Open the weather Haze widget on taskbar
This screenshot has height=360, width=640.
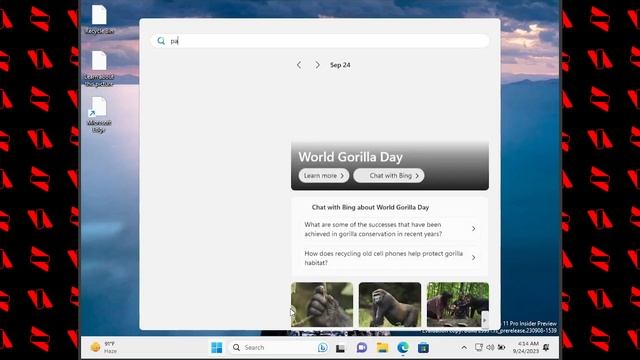(104, 347)
